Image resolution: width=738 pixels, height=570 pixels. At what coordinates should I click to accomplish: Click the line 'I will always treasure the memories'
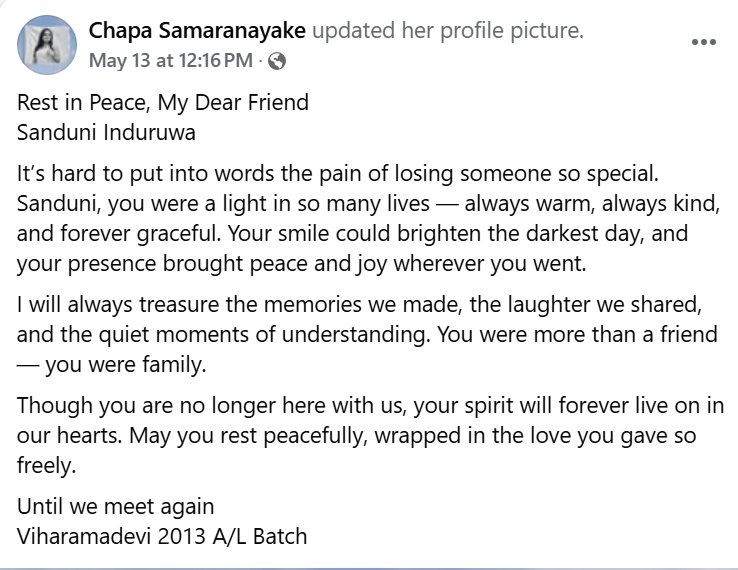pos(359,305)
